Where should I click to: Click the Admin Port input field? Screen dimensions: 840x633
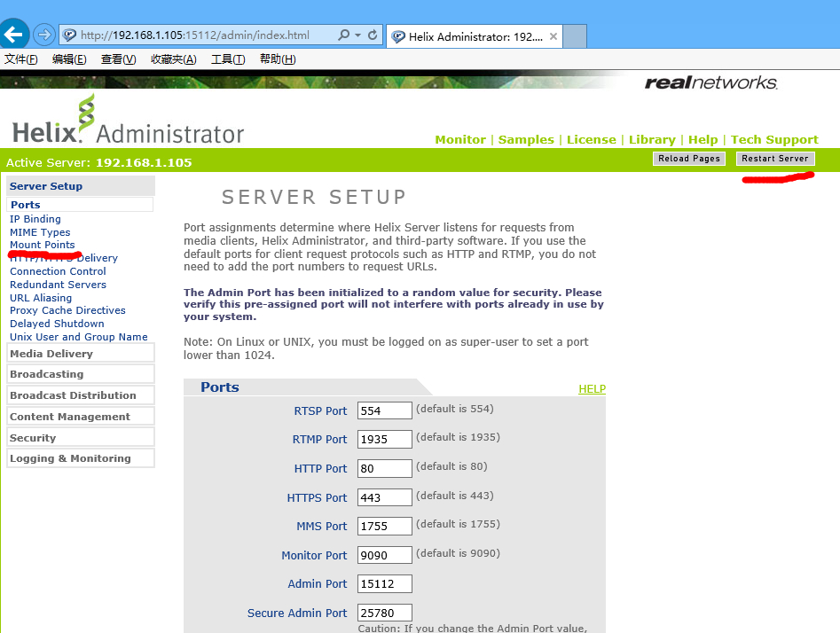pyautogui.click(x=385, y=583)
